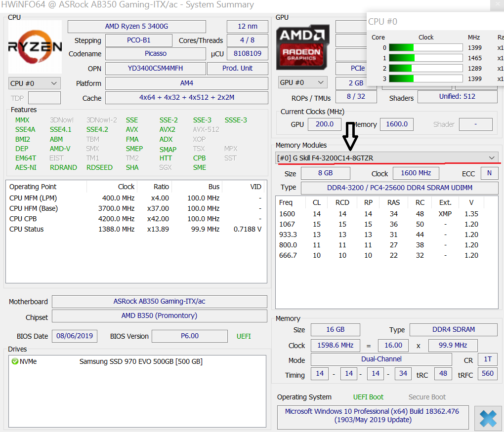
Task: Click the UEFI Boot label
Action: [x=368, y=397]
